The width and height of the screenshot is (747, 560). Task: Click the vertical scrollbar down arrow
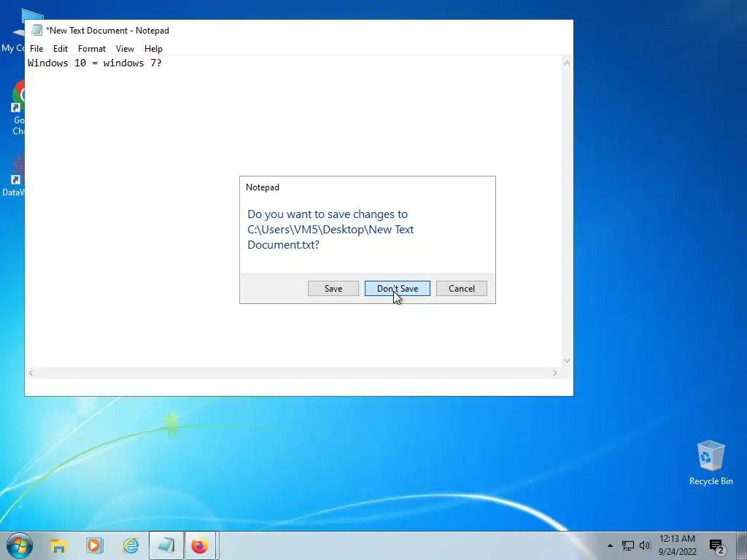pos(567,360)
